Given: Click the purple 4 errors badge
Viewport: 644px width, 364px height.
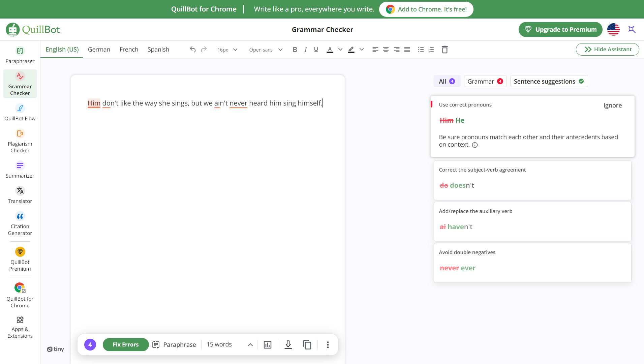Looking at the screenshot, I should coord(90,344).
